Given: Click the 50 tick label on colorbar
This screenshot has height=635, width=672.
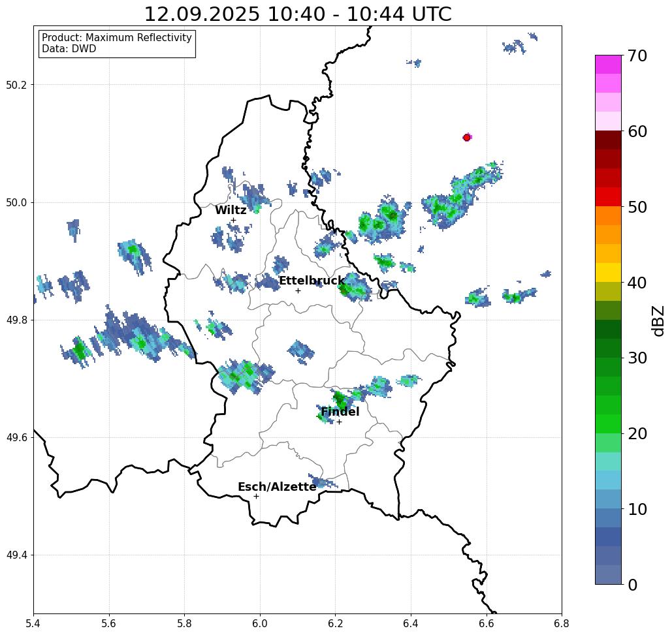Looking at the screenshot, I should [x=637, y=207].
